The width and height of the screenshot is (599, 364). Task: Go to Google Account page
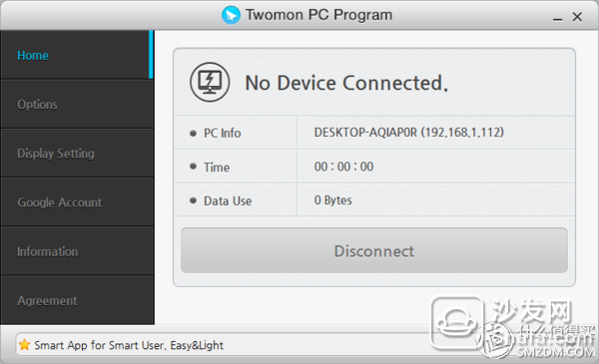[77, 202]
